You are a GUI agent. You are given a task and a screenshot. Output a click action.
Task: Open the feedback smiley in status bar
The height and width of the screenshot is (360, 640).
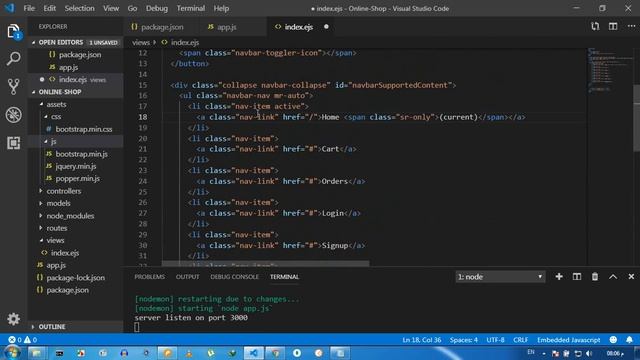click(613, 340)
